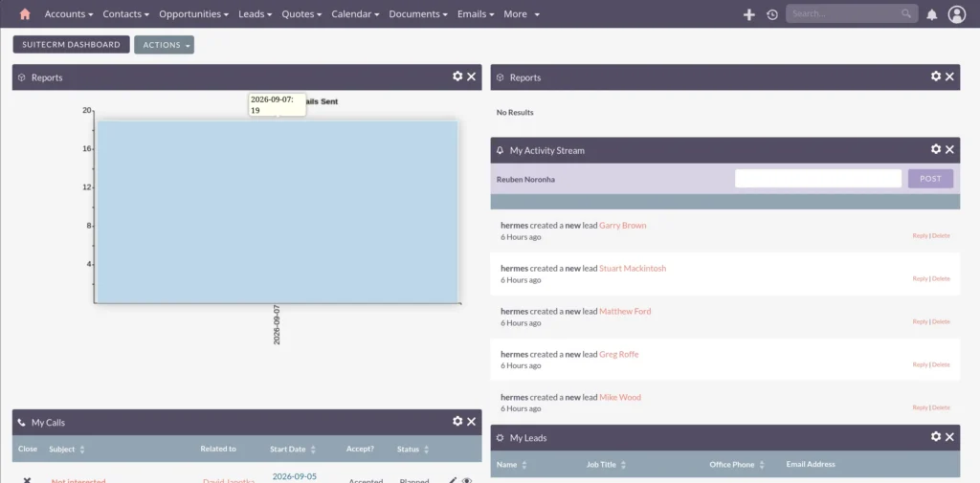The image size is (980, 483).
Task: Sort My Calls by Start Date arrows
Action: pyautogui.click(x=313, y=450)
